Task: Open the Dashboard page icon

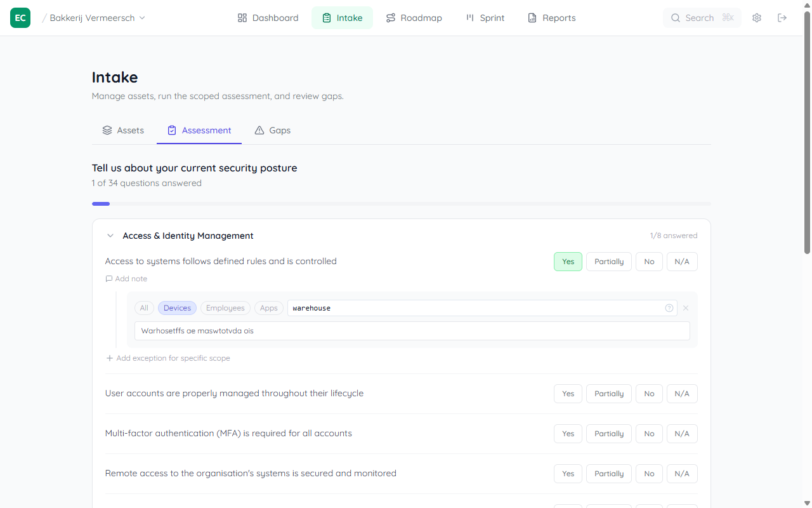Action: [242, 18]
